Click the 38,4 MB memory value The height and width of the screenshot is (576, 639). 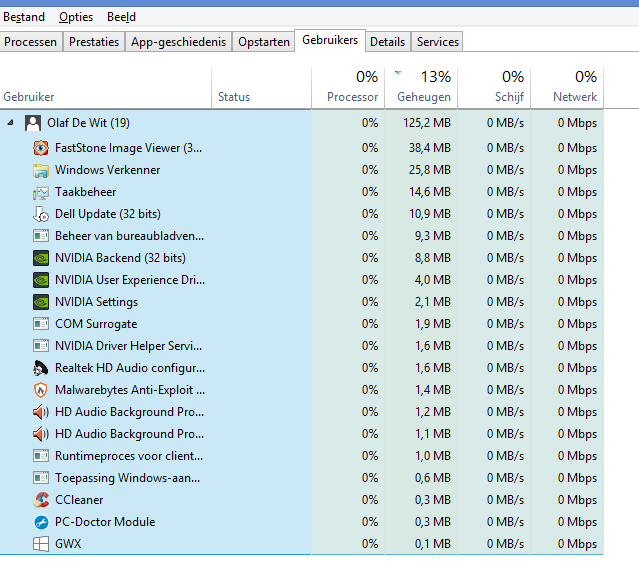coord(430,148)
